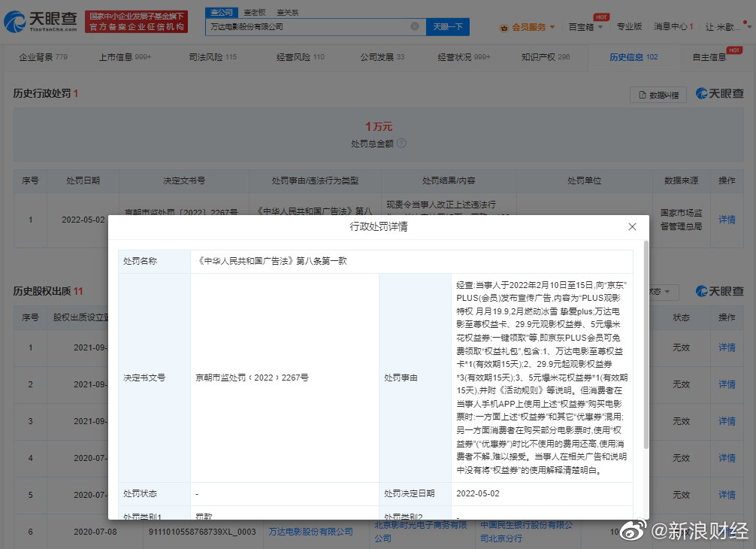This screenshot has height=549, width=756.
Task: Select the 查老板 search tab
Action: click(255, 12)
